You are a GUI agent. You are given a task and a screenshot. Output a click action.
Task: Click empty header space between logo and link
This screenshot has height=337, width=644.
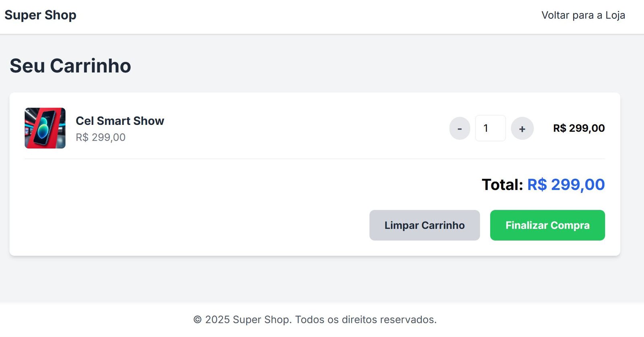(x=306, y=16)
